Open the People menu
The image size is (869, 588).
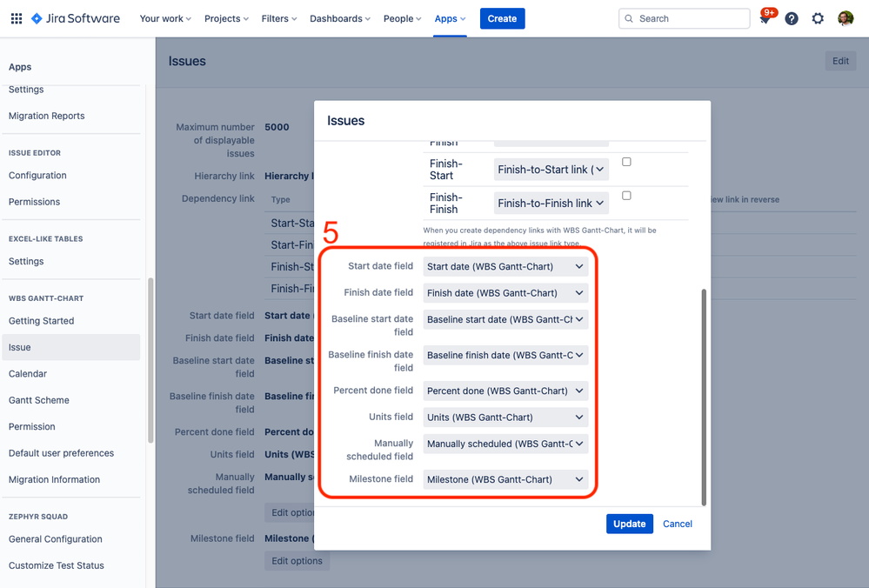pyautogui.click(x=403, y=18)
